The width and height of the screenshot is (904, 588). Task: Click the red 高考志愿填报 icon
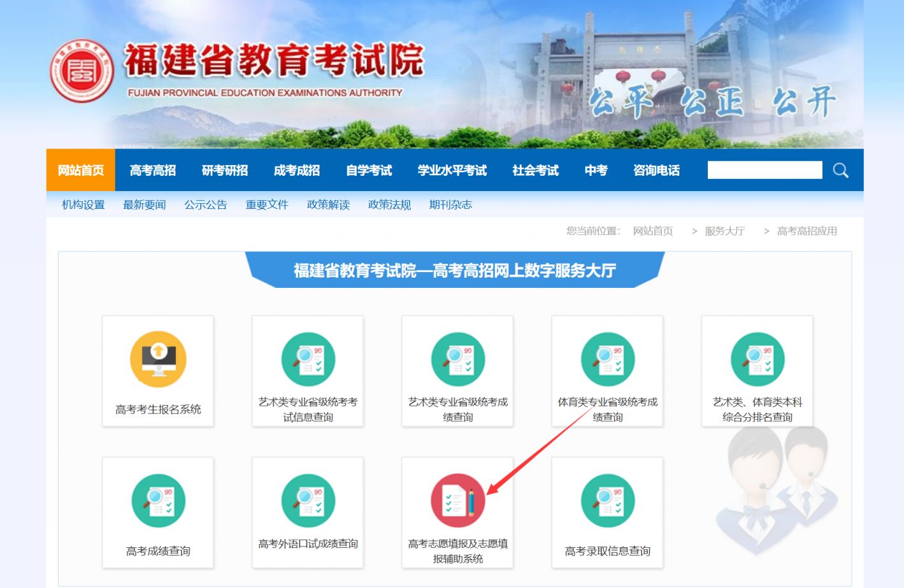pyautogui.click(x=457, y=501)
